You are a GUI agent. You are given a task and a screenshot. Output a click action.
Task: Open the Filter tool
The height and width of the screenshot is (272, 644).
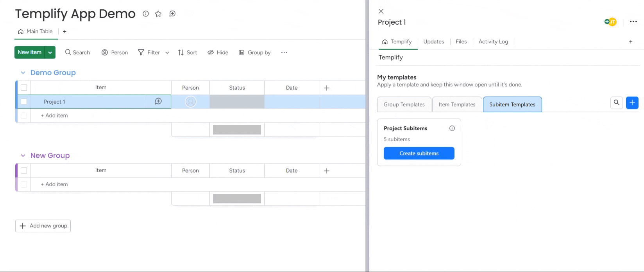(149, 52)
